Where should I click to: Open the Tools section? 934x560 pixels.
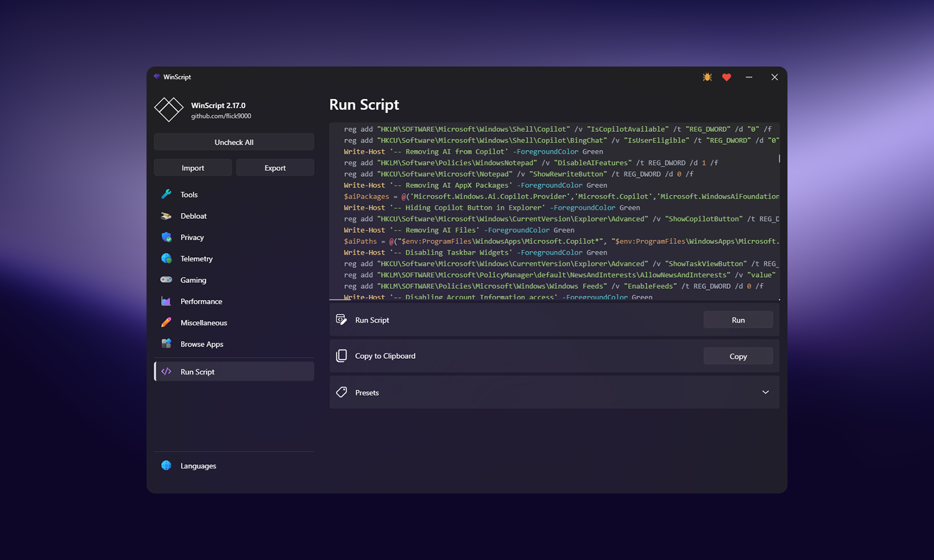(234, 194)
